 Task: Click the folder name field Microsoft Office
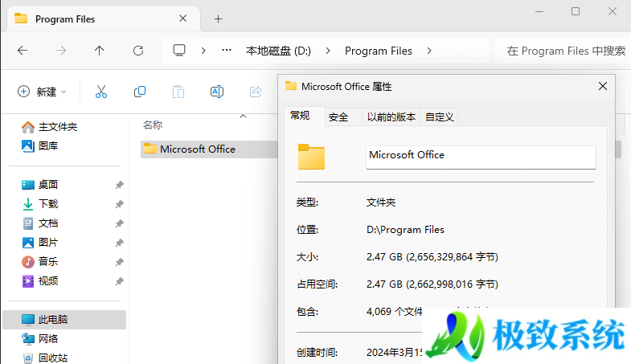[481, 157]
